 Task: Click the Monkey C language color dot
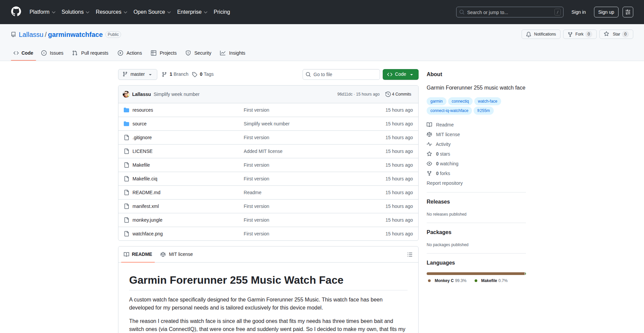pyautogui.click(x=429, y=281)
